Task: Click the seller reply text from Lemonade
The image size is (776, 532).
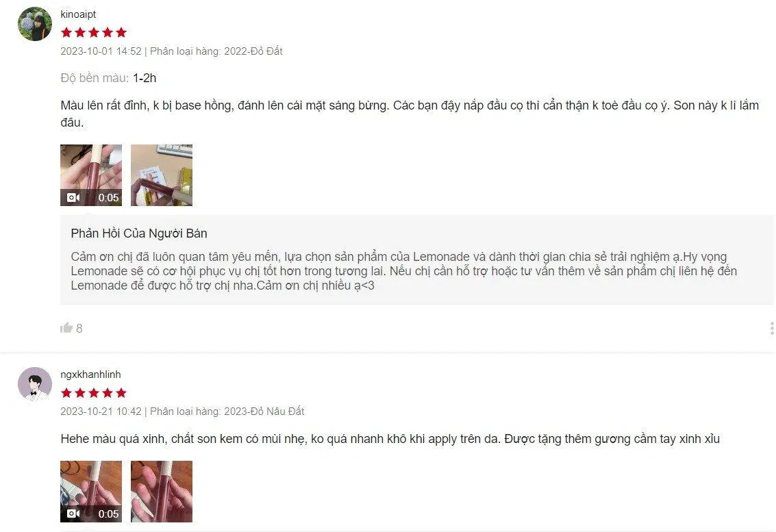Action: (x=404, y=270)
